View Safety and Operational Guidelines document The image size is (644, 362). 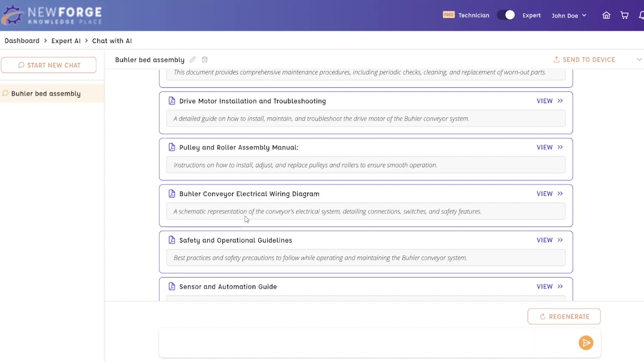pyautogui.click(x=550, y=240)
